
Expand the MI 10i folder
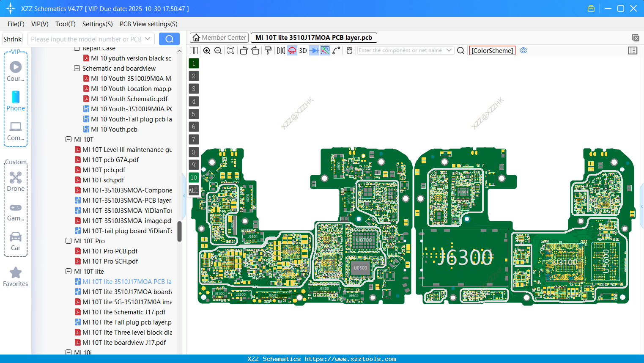click(x=69, y=352)
